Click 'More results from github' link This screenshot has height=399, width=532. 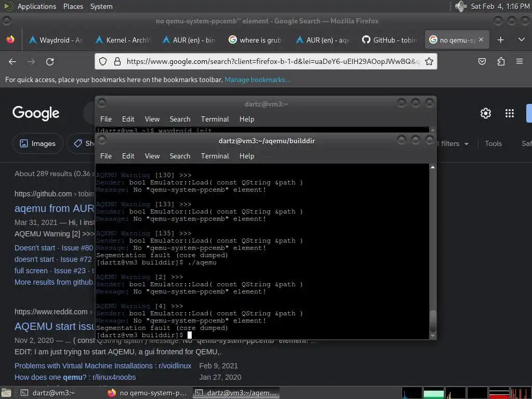(54, 282)
